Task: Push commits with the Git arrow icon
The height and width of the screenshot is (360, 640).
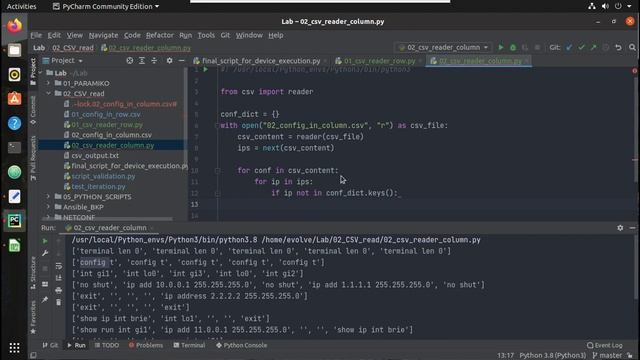Action: click(x=593, y=47)
